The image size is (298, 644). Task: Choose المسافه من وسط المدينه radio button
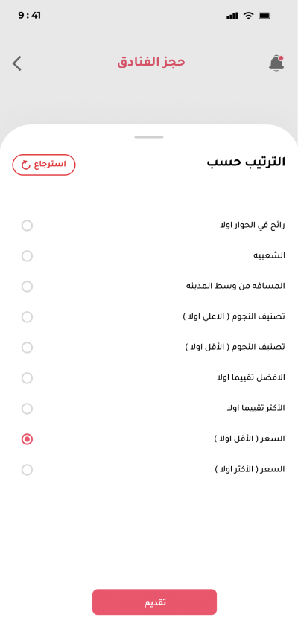tap(27, 287)
